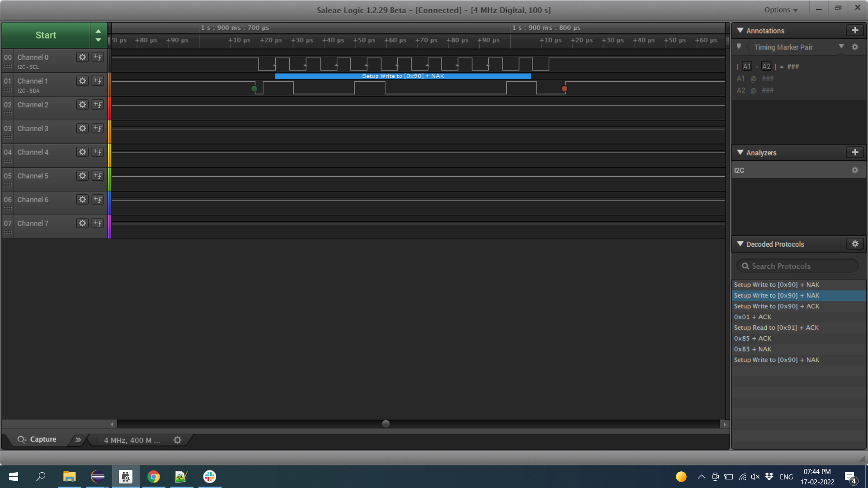Set trigger edge for Channel 5
868x488 pixels.
point(98,176)
